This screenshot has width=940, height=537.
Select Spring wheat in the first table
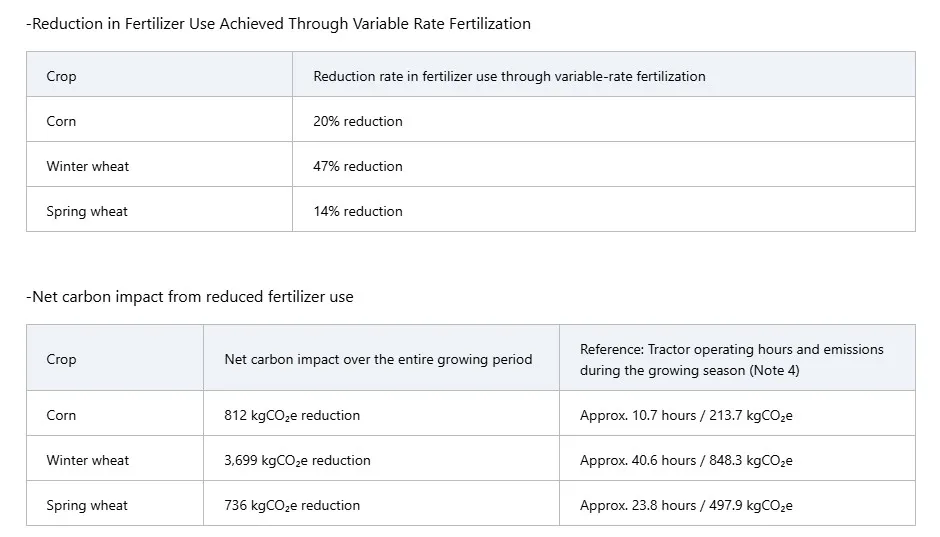[x=87, y=212]
